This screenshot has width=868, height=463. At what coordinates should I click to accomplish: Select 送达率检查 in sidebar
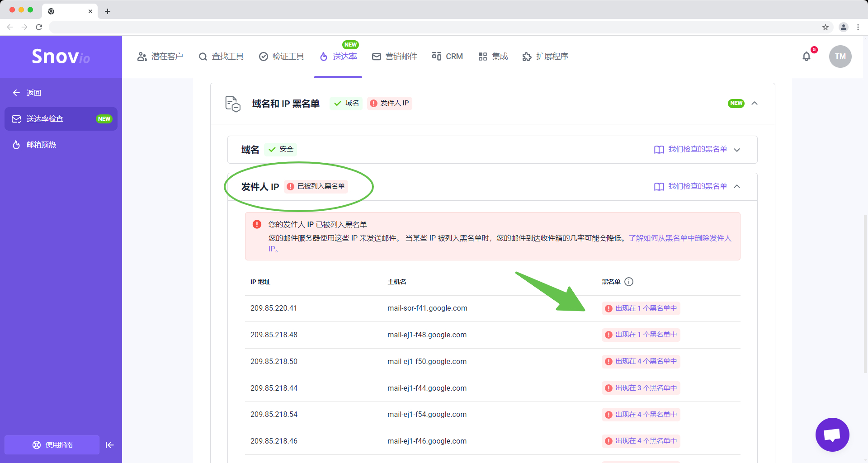[x=61, y=119]
